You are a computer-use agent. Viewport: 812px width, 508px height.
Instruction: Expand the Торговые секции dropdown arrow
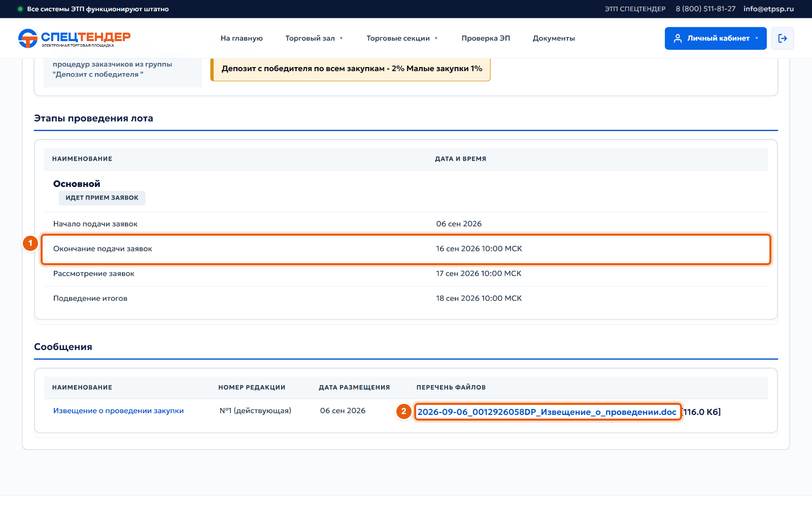pos(436,39)
